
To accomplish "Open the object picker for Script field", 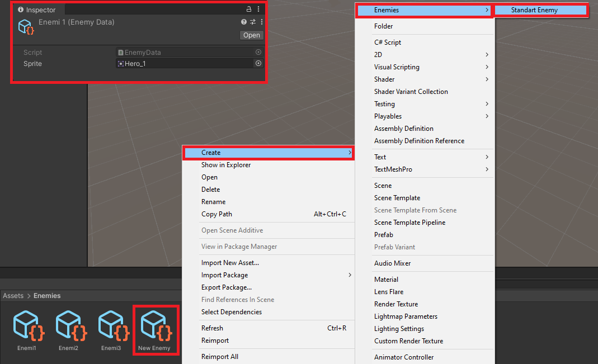I will pyautogui.click(x=258, y=52).
